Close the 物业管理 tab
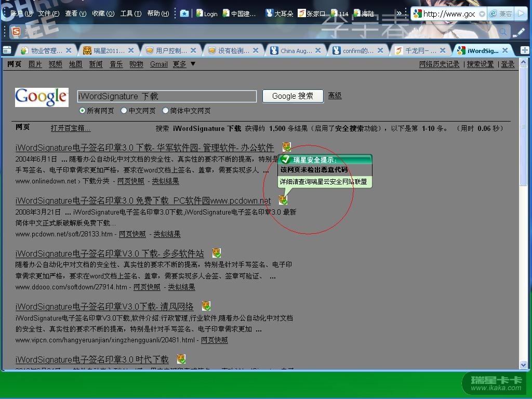Image resolution: width=532 pixels, height=399 pixels. [x=69, y=50]
